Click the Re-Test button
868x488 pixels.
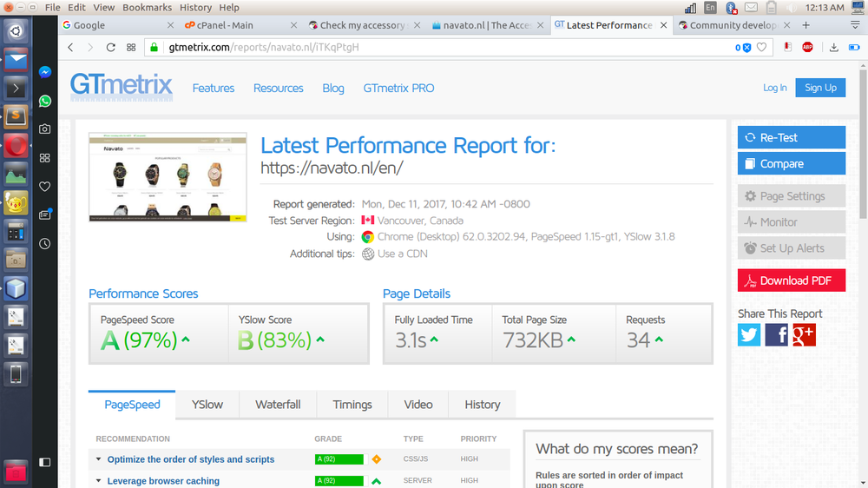tap(791, 137)
